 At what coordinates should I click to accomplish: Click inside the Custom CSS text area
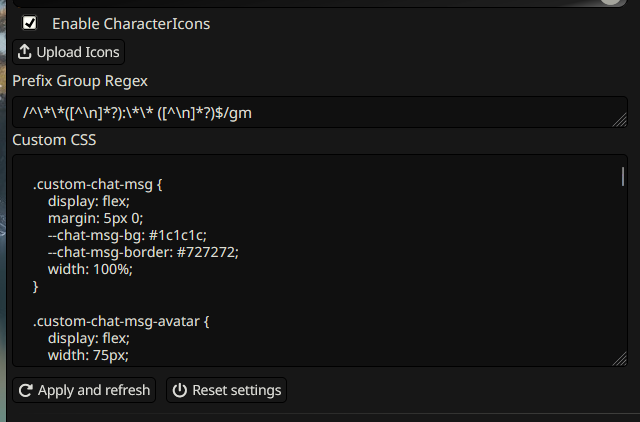pos(320,260)
